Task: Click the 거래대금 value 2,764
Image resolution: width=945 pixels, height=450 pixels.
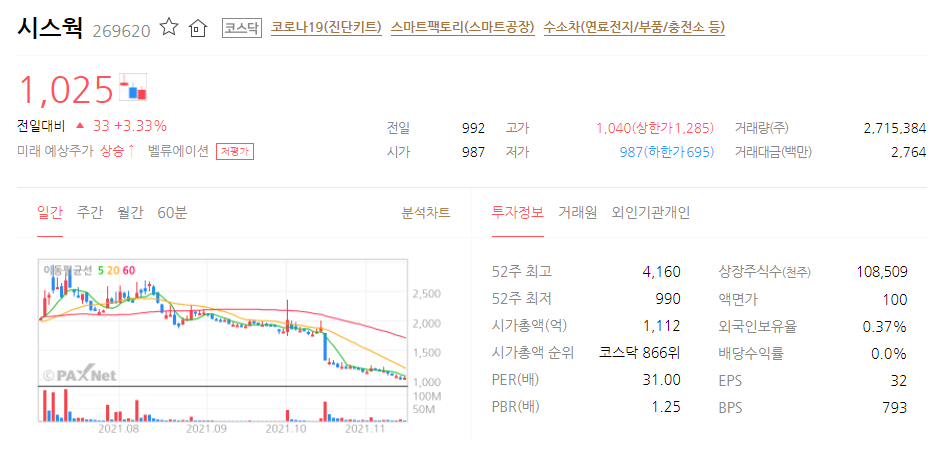Action: point(908,152)
